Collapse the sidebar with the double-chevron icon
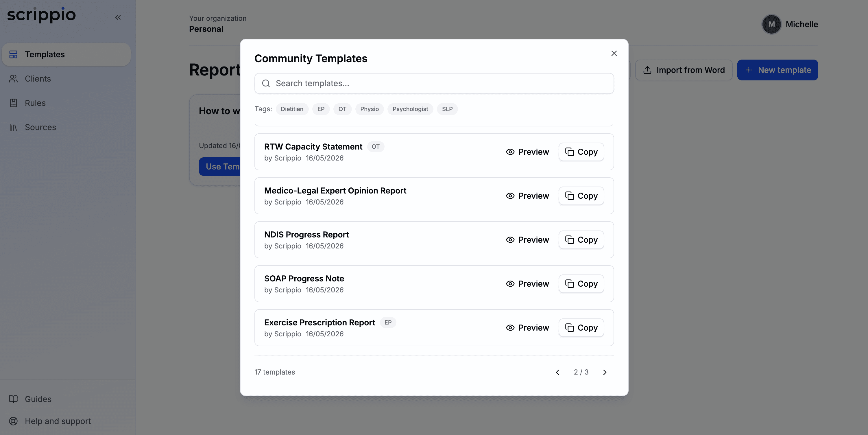Screen dimensions: 868x435 point(118,17)
